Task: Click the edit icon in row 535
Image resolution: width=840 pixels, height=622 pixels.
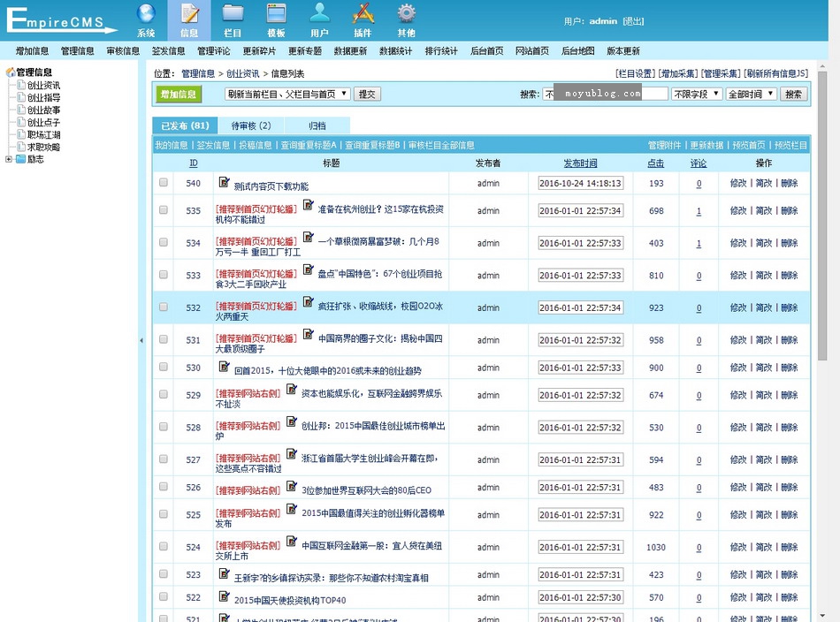Action: coord(308,205)
